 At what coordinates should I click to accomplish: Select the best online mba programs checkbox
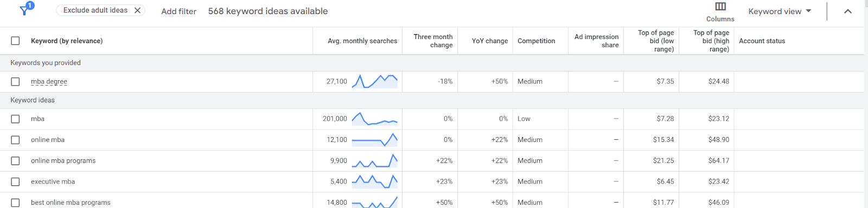click(x=15, y=203)
